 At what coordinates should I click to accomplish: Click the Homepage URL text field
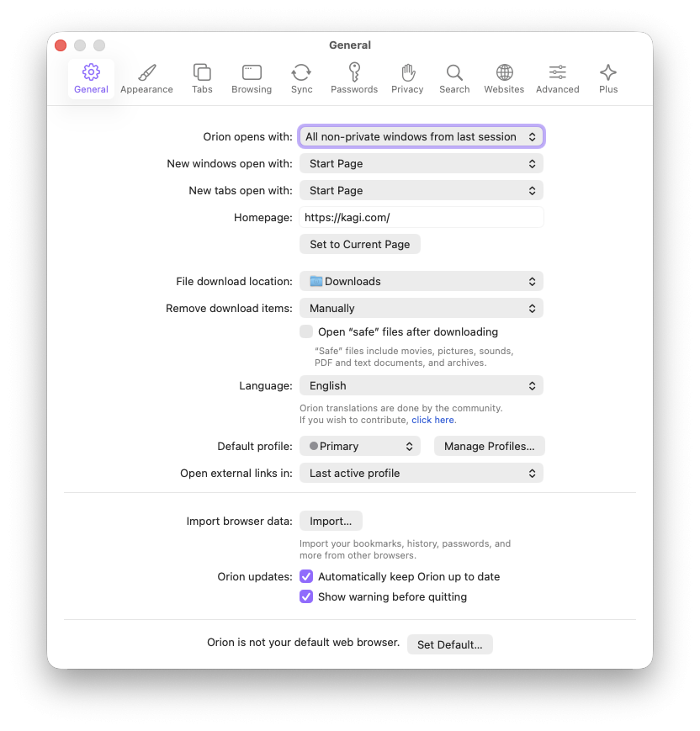coord(422,217)
